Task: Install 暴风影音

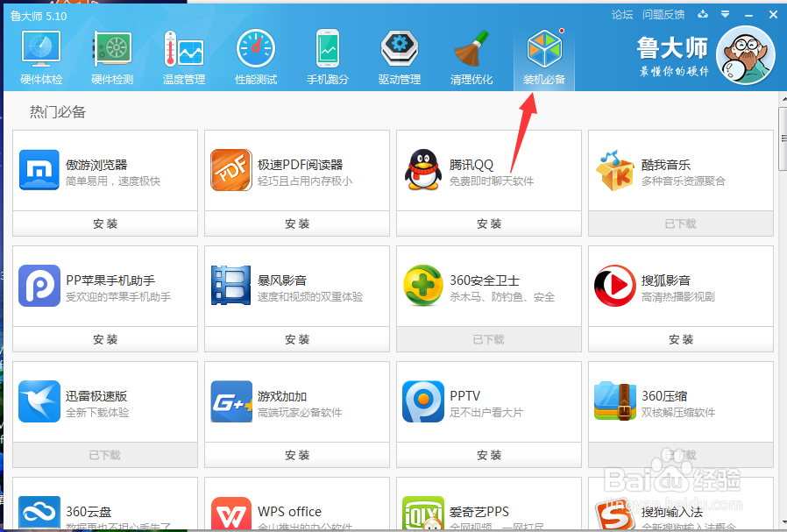Action: tap(297, 340)
